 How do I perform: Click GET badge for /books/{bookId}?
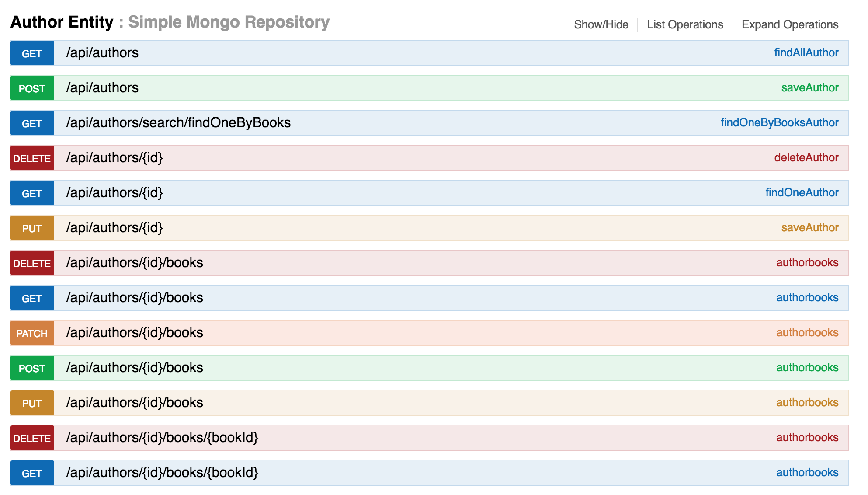click(x=32, y=473)
